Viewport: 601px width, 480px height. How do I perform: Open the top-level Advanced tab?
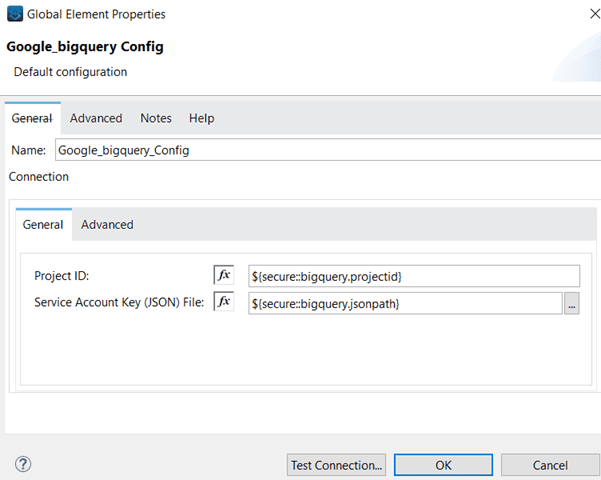click(96, 118)
